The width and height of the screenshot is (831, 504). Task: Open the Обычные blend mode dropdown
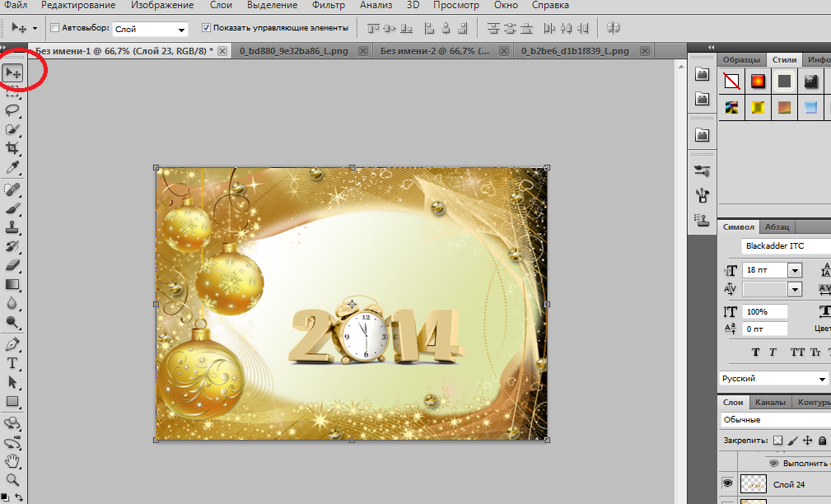(x=774, y=420)
